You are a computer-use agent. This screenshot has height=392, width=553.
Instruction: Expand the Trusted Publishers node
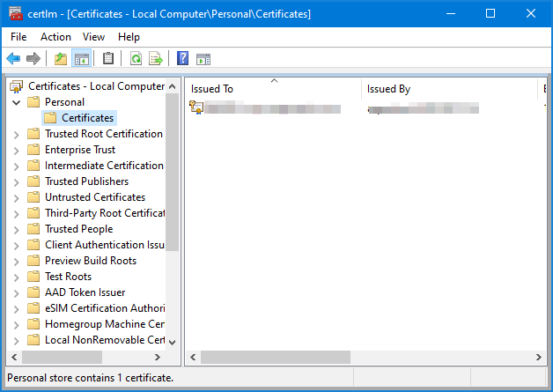[x=16, y=182]
